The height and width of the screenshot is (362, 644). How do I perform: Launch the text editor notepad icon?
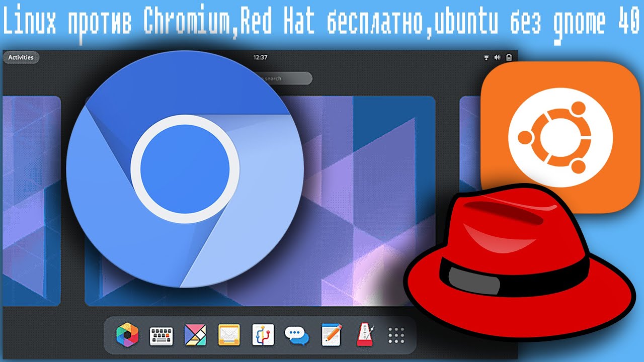point(331,335)
